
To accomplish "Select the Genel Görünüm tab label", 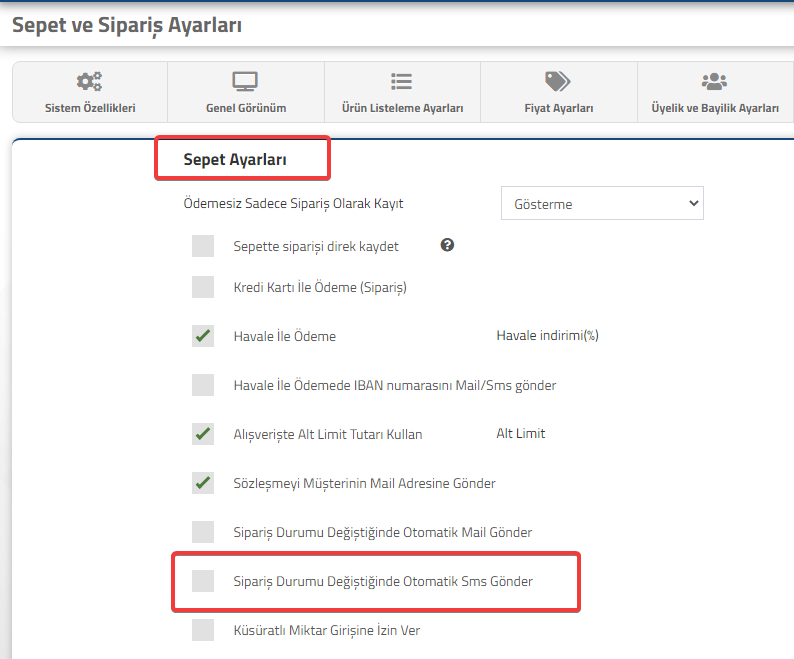I will tap(246, 108).
